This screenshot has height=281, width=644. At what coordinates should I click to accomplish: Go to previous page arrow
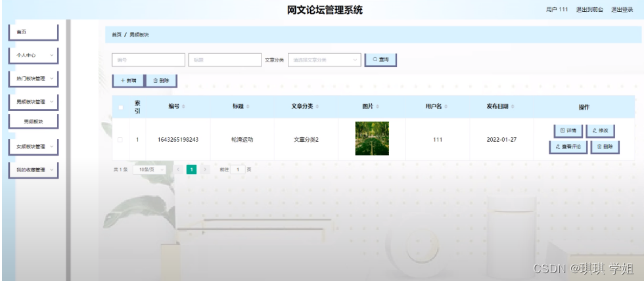tap(178, 169)
